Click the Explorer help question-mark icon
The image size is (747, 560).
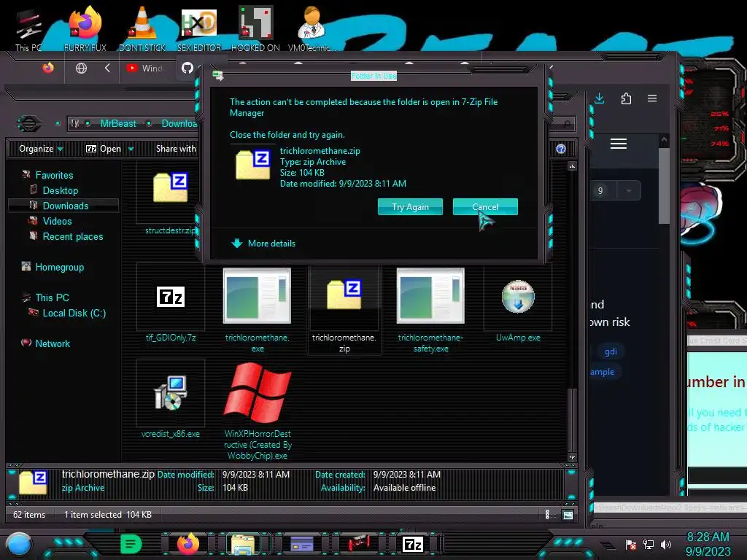tap(561, 149)
